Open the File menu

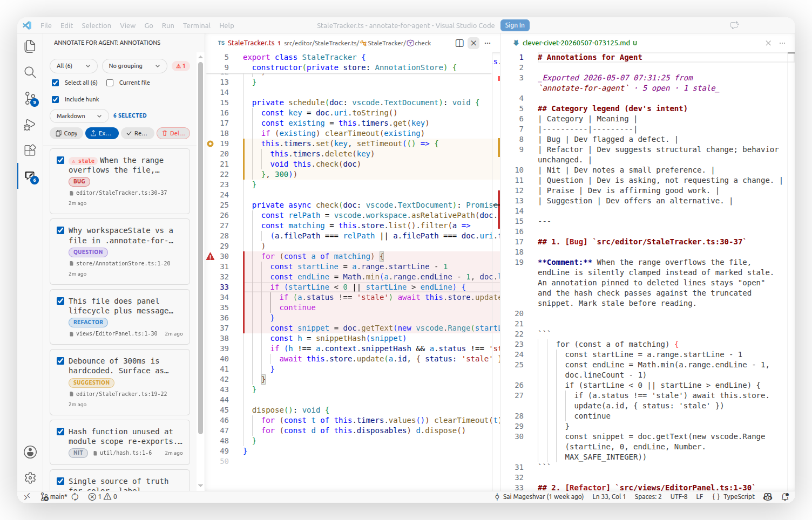pos(46,25)
